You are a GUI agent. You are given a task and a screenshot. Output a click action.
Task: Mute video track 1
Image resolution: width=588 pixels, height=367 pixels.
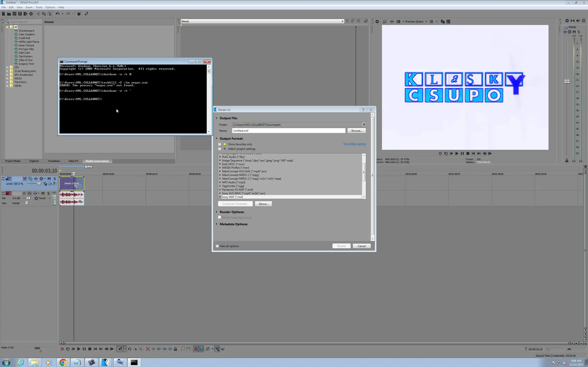tap(49, 179)
